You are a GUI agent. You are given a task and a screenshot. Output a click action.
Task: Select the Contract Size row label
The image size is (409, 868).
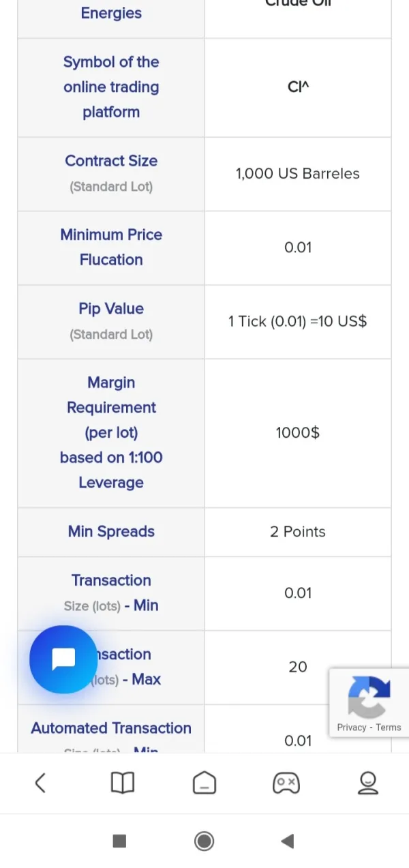click(x=111, y=161)
